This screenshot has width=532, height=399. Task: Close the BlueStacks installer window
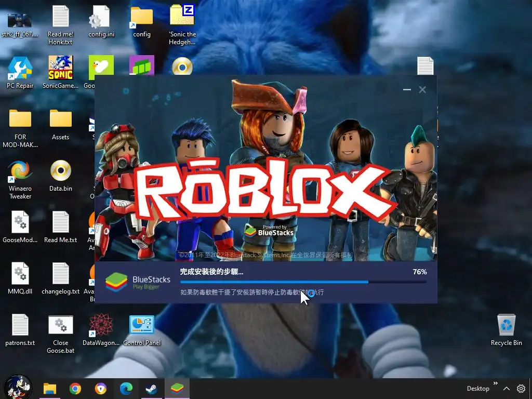(422, 89)
